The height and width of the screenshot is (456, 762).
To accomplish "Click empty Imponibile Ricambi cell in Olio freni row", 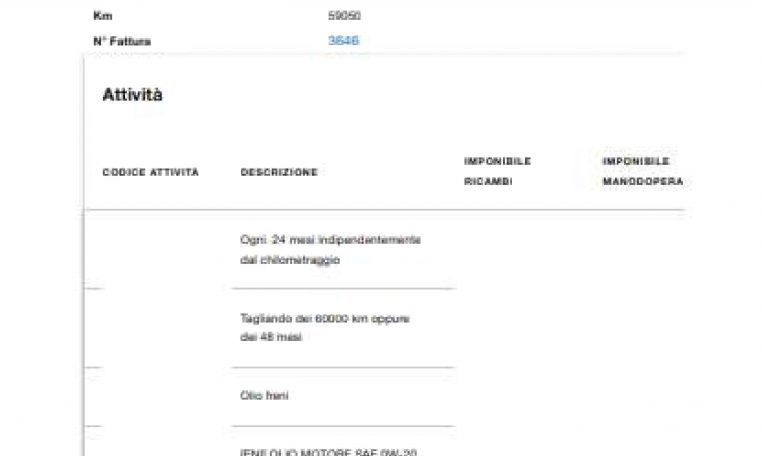I will (x=510, y=396).
